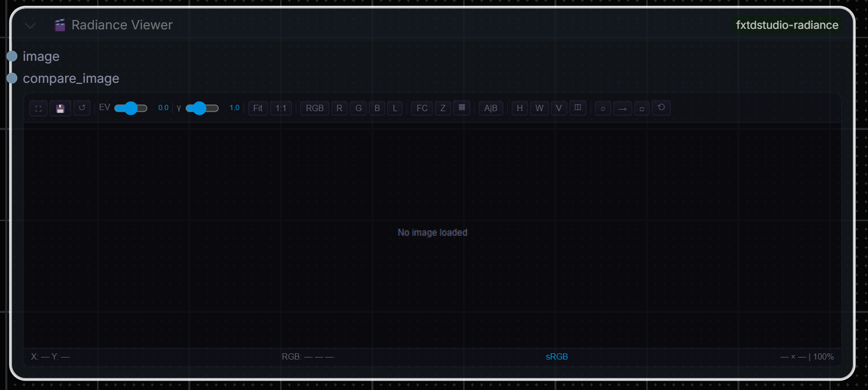The height and width of the screenshot is (390, 868).
Task: Isolate the B channel
Action: point(377,109)
